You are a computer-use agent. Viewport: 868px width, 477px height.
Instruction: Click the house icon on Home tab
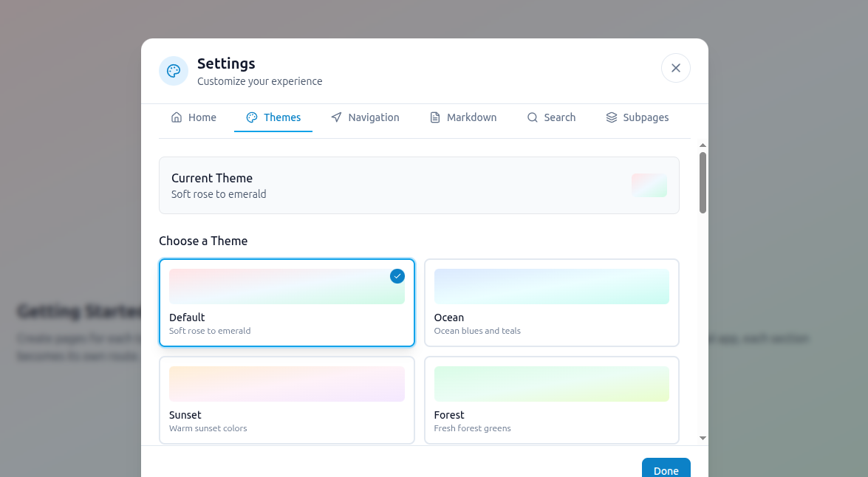(177, 117)
